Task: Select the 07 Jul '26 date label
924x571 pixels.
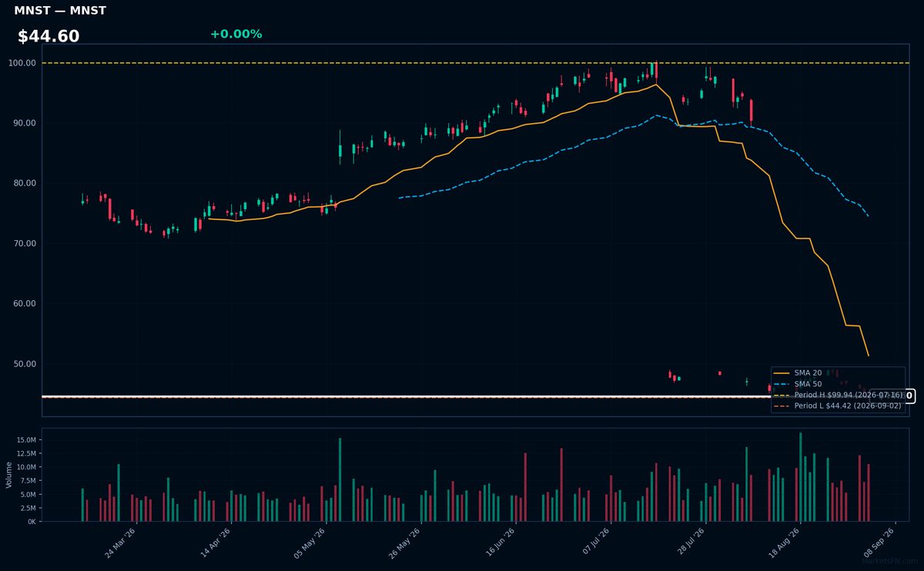Action: (595, 543)
